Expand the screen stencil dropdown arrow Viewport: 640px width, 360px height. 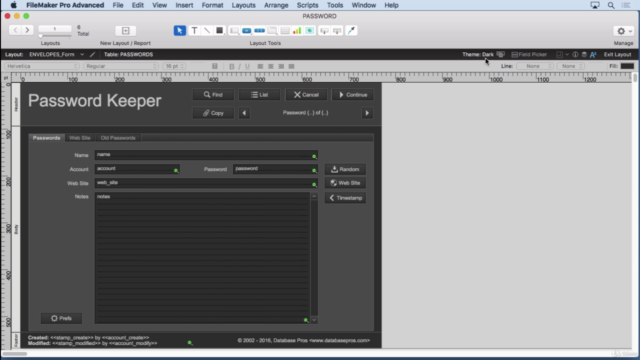tap(567, 54)
